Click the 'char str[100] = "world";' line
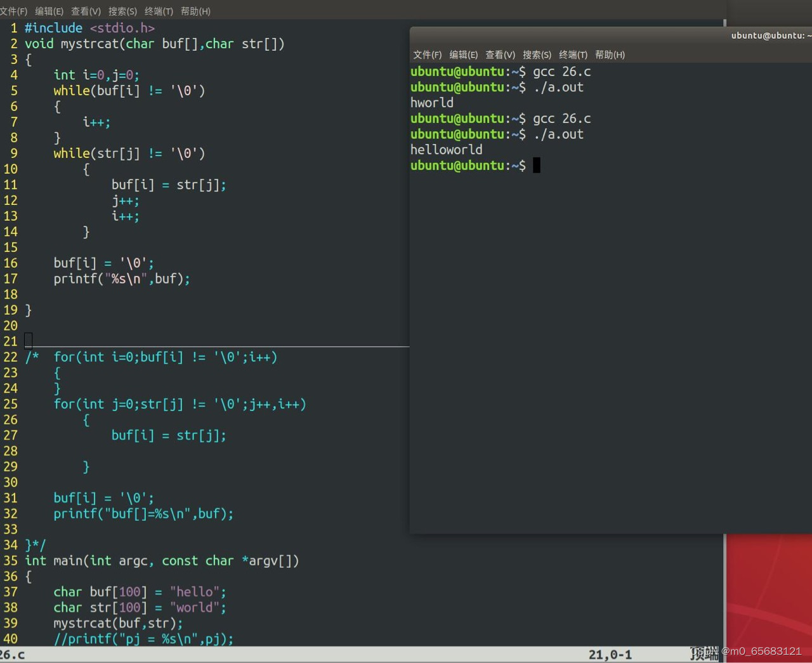Viewport: 812px width, 663px height. click(x=140, y=608)
